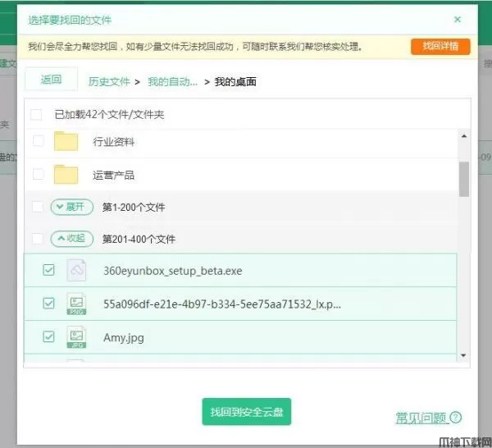Click the 常见问题 question mark icon
The width and height of the screenshot is (492, 448).
click(456, 418)
